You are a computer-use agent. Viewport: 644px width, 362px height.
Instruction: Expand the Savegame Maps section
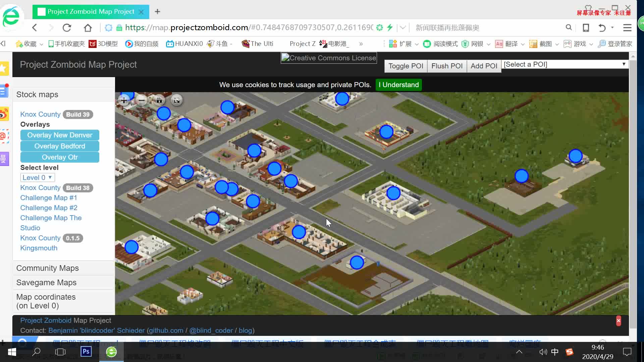click(64, 283)
